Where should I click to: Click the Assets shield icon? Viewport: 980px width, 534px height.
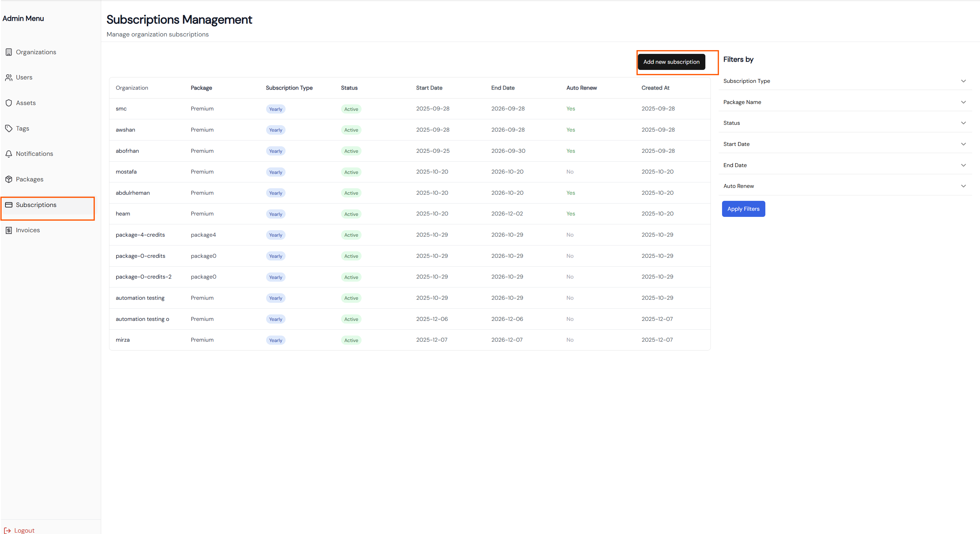click(9, 103)
